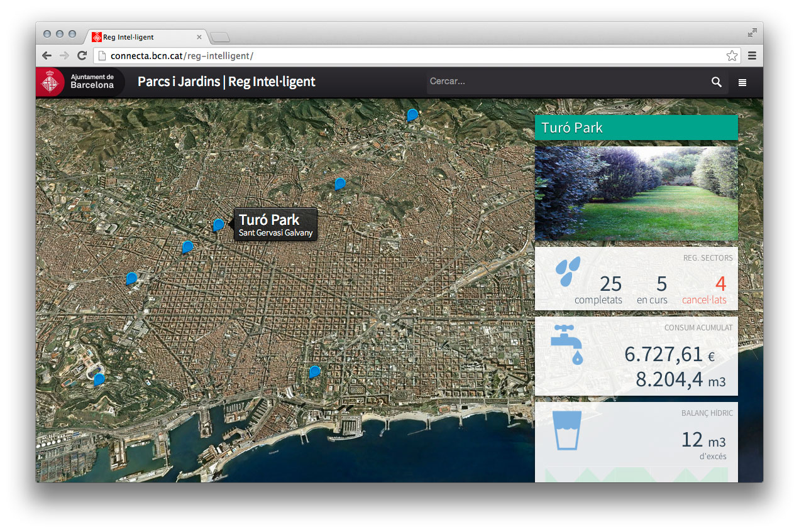Open a new browser tab
The image size is (799, 532).
pos(220,37)
